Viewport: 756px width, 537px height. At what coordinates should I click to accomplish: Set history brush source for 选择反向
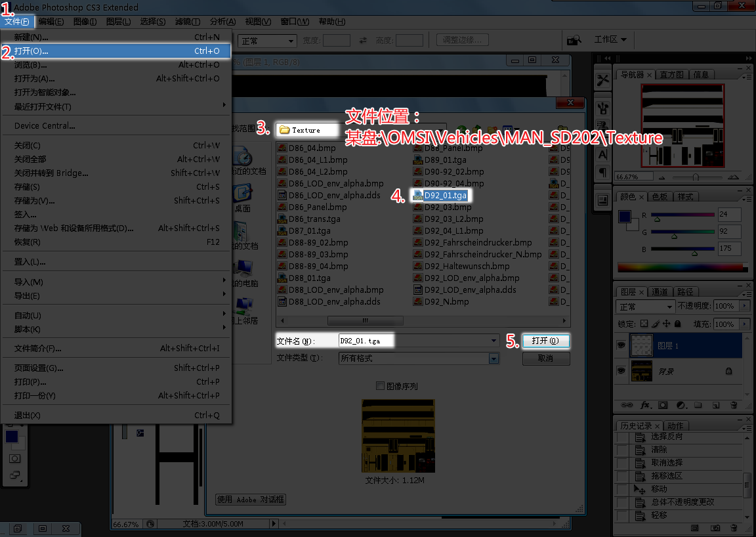(622, 437)
